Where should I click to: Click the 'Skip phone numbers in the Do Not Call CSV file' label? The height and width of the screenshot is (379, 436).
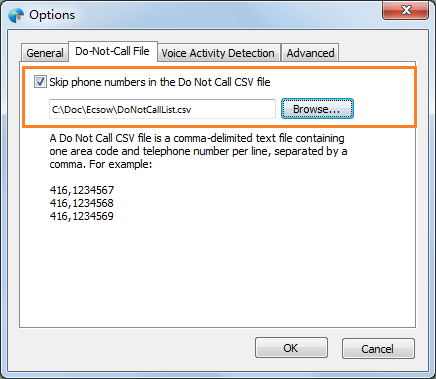160,82
